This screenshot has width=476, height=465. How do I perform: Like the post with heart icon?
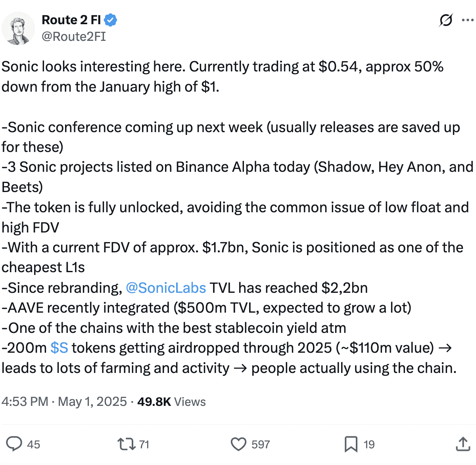(x=238, y=444)
